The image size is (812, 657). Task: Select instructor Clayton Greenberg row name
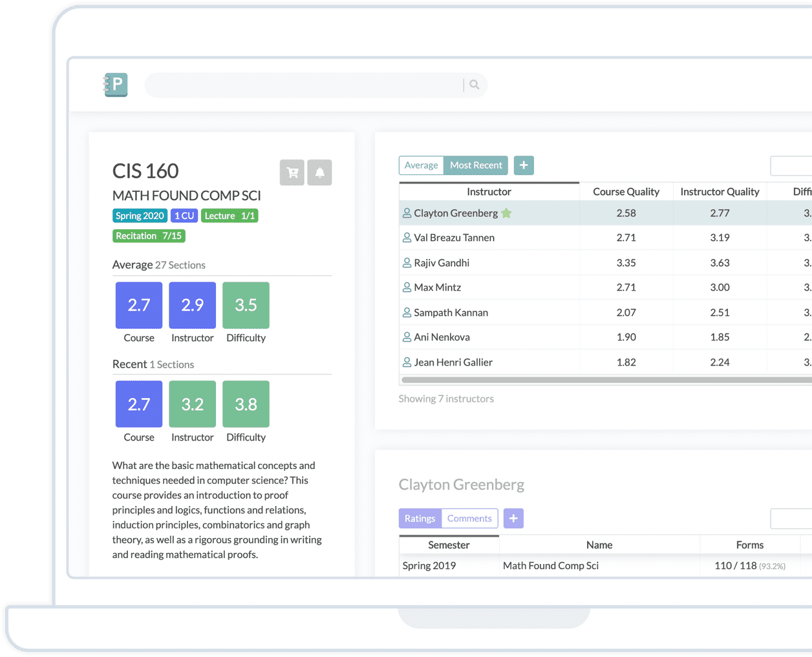tap(456, 213)
